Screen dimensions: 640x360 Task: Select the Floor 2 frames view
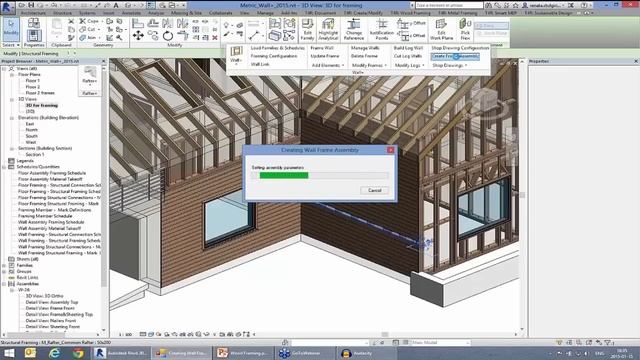[40, 93]
